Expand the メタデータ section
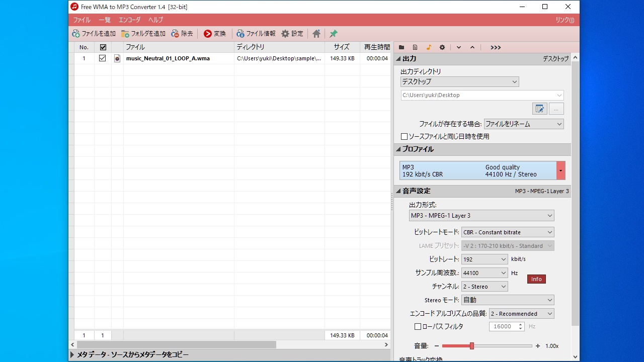The height and width of the screenshot is (362, 644). (72, 355)
